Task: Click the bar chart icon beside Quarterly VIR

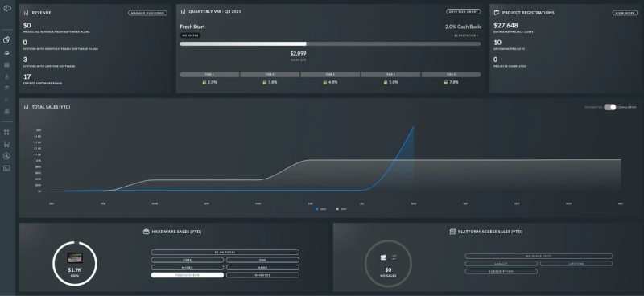Action: tap(184, 11)
